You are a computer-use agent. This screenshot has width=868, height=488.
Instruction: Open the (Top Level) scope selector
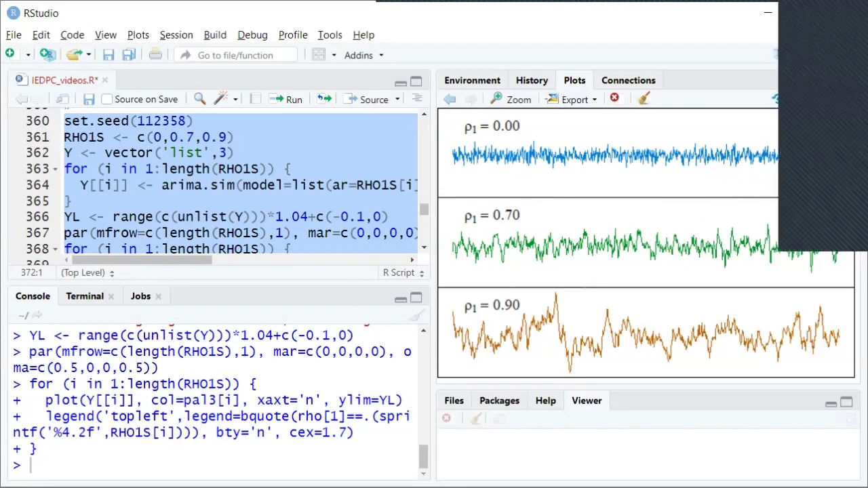(87, 272)
